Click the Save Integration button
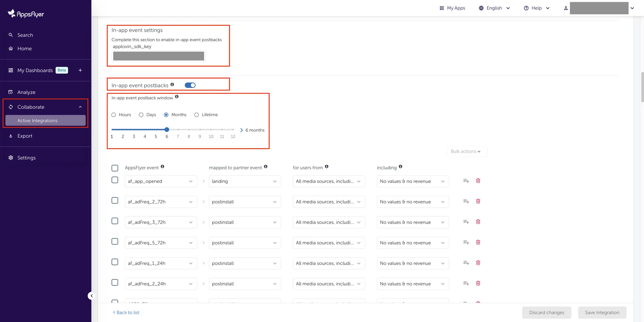The width and height of the screenshot is (644, 322). [x=602, y=313]
